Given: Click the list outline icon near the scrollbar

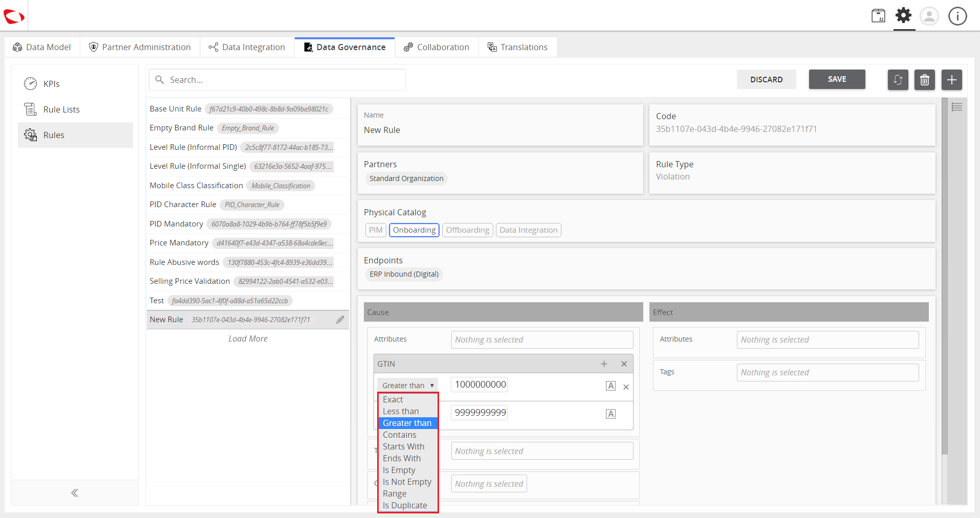Looking at the screenshot, I should [957, 107].
